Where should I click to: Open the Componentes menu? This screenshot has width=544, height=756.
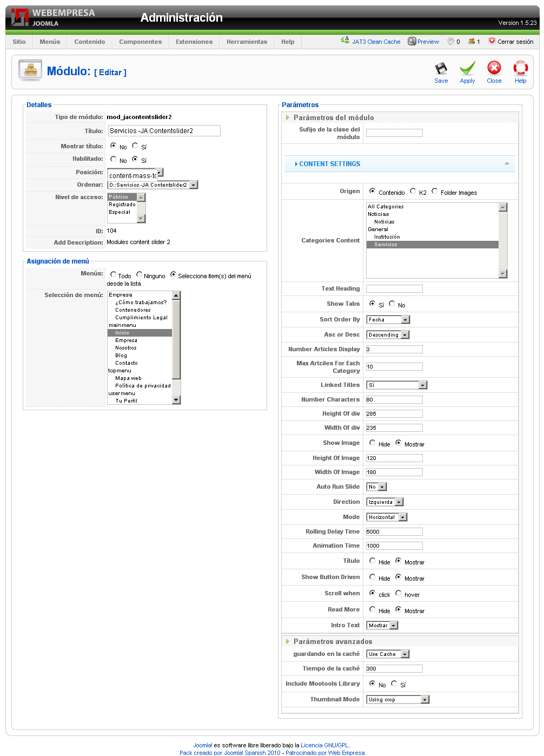tap(141, 42)
